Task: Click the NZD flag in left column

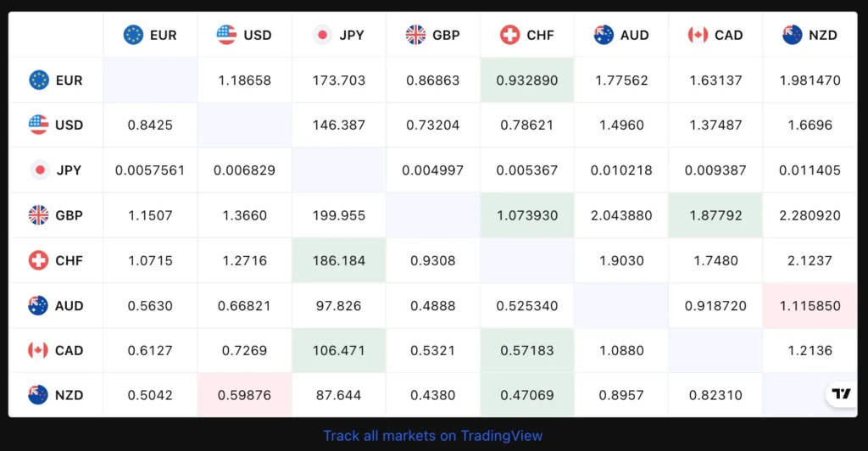Action: [38, 395]
